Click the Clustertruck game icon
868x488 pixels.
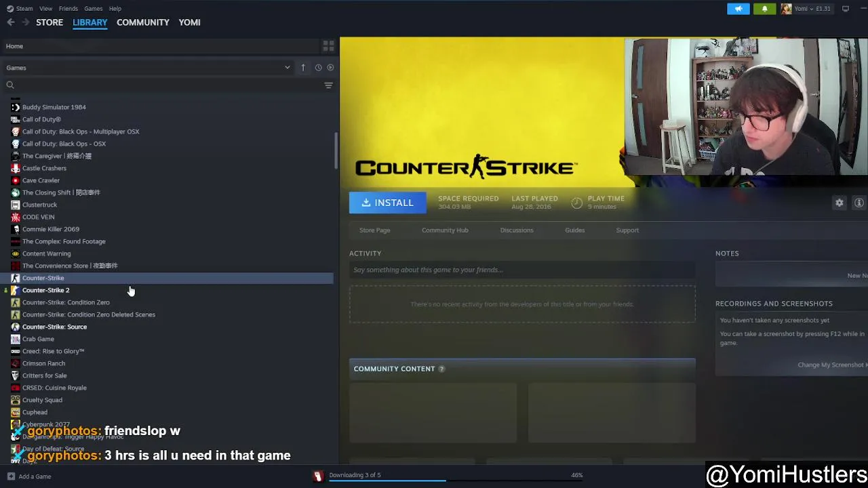pyautogui.click(x=16, y=205)
